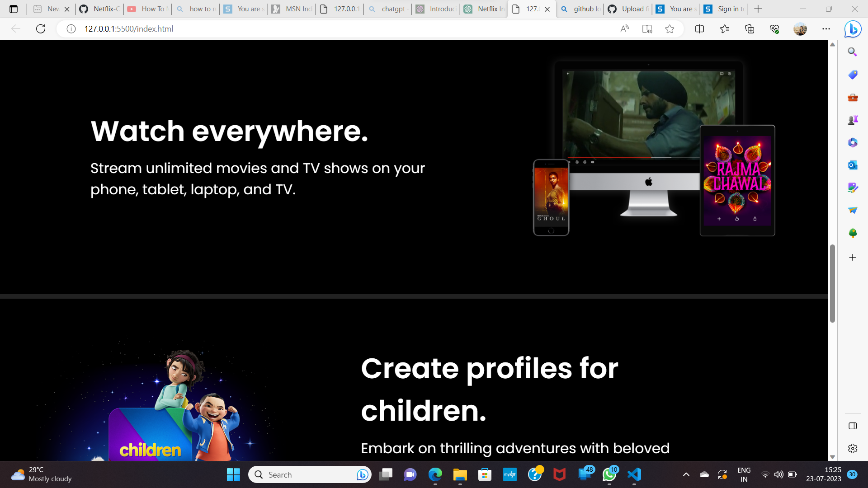868x488 pixels.
Task: Toggle Immersive Reader for this page
Action: pyautogui.click(x=647, y=28)
